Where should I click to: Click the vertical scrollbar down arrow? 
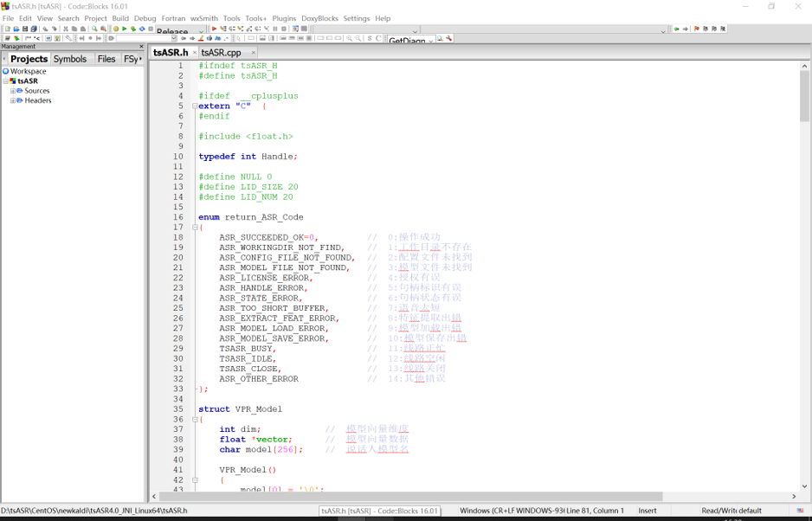point(804,486)
